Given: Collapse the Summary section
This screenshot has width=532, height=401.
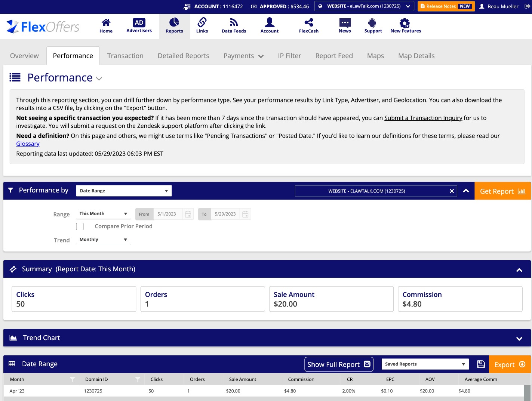Looking at the screenshot, I should point(519,270).
